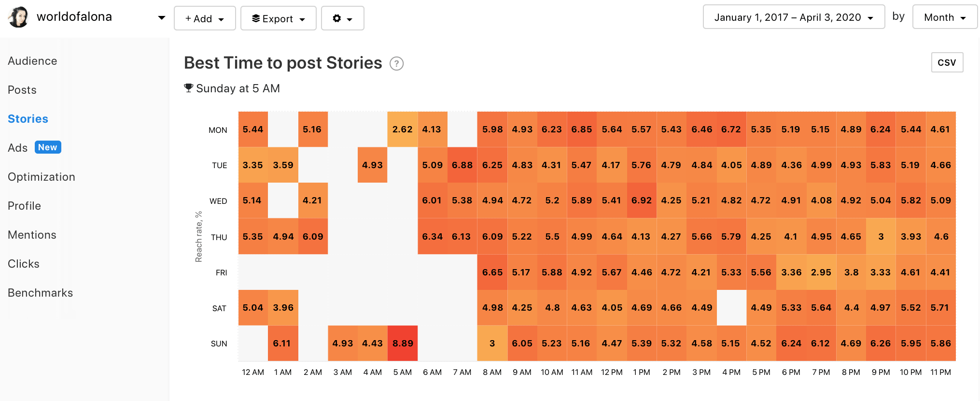
Task: Open the gear settings dropdown
Action: [x=342, y=18]
